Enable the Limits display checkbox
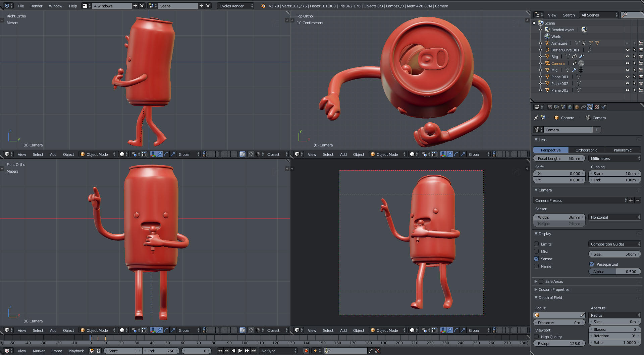The width and height of the screenshot is (644, 355). (536, 244)
